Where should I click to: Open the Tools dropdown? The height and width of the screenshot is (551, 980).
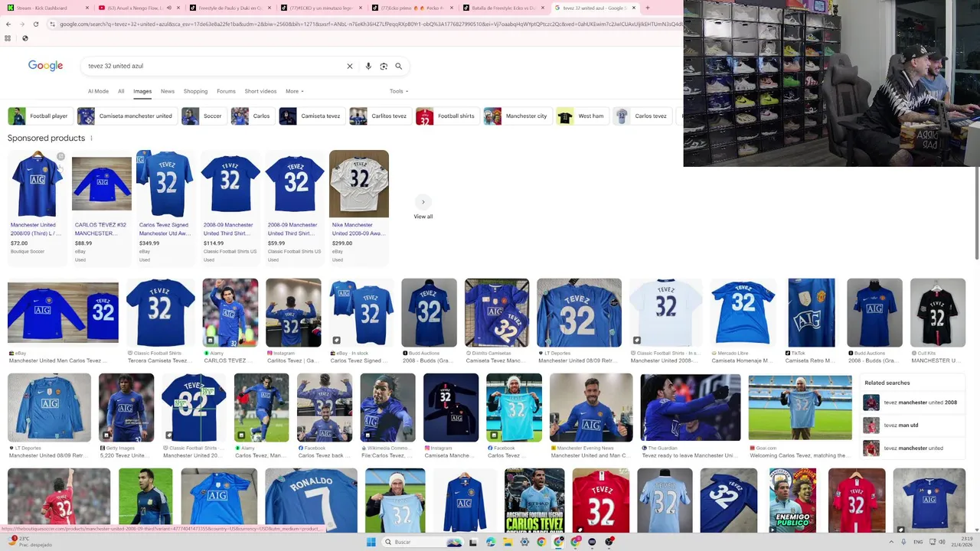399,91
